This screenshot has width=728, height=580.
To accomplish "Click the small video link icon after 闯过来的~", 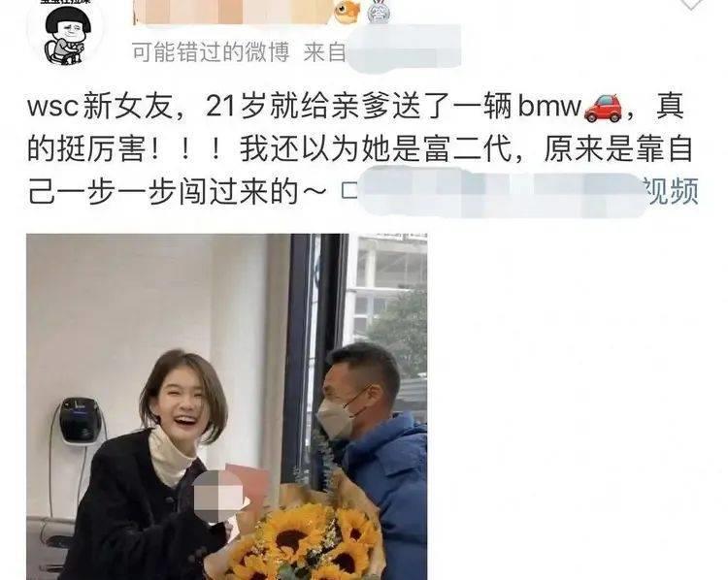I will coord(348,191).
